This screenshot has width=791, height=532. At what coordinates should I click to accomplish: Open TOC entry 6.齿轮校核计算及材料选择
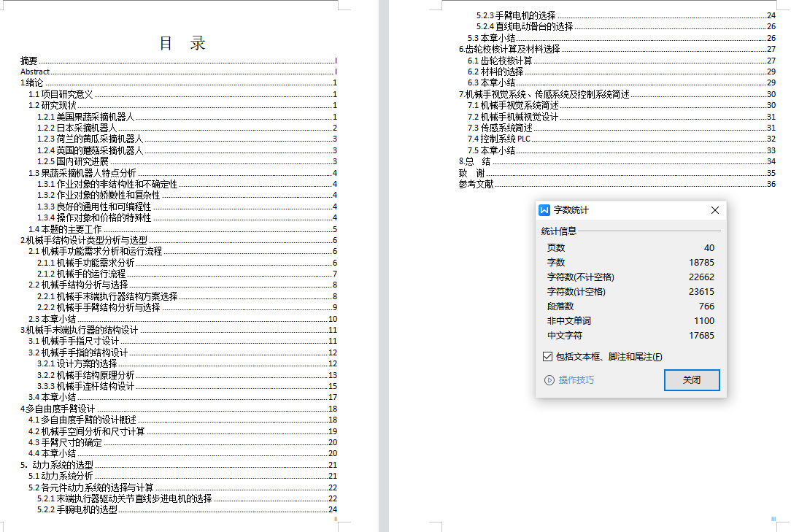(617, 49)
